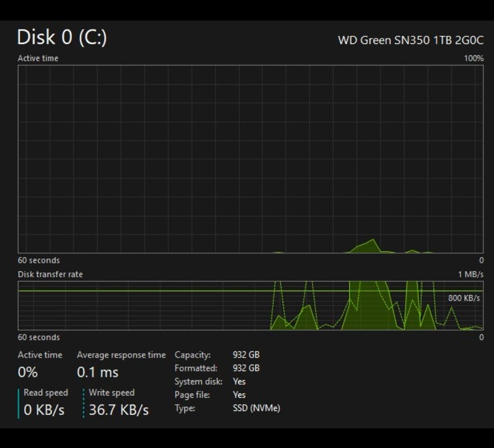
Task: Click the System disk: label
Action: [199, 382]
